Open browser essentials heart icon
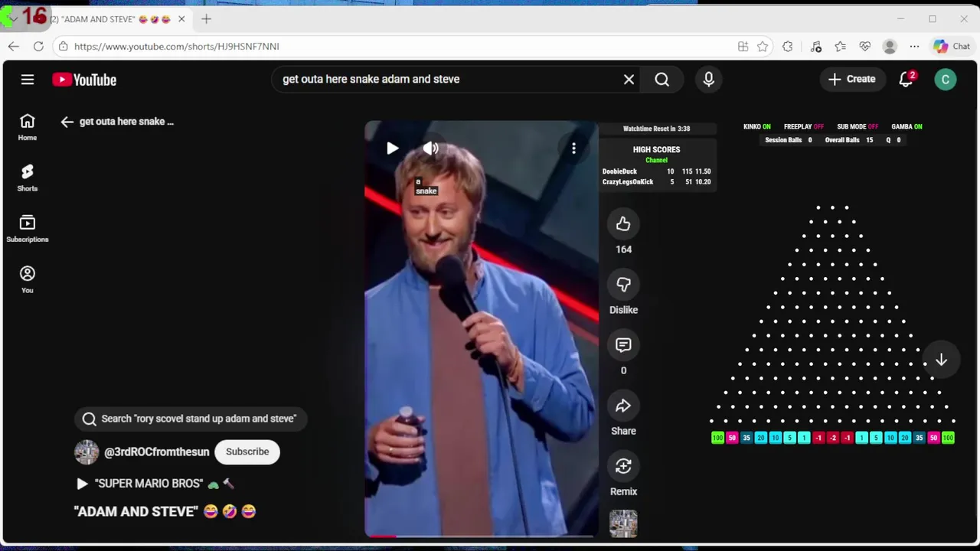980x551 pixels. (865, 47)
